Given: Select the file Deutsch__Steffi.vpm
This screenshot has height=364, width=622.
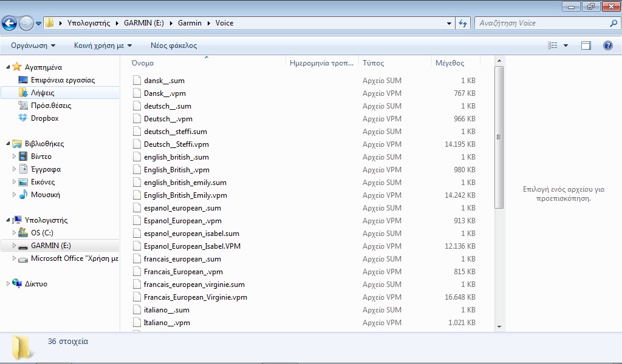Looking at the screenshot, I should coord(176,144).
